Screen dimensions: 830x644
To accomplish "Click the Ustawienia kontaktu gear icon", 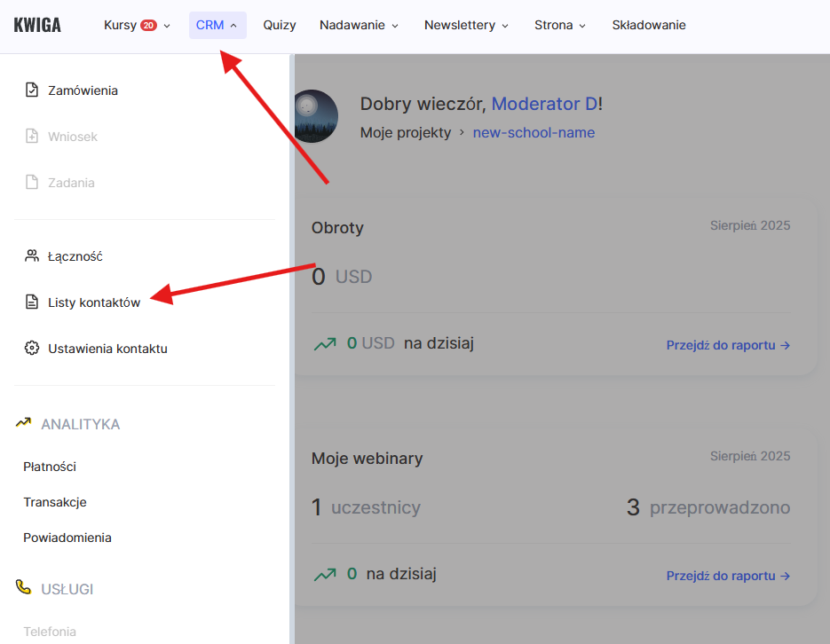I will click(x=32, y=349).
